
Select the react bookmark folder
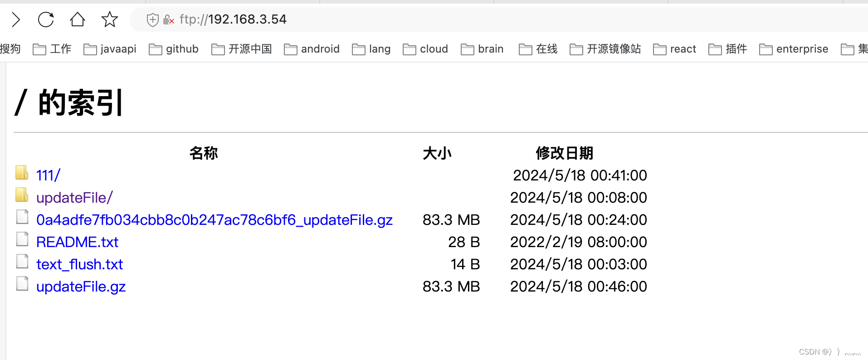683,49
